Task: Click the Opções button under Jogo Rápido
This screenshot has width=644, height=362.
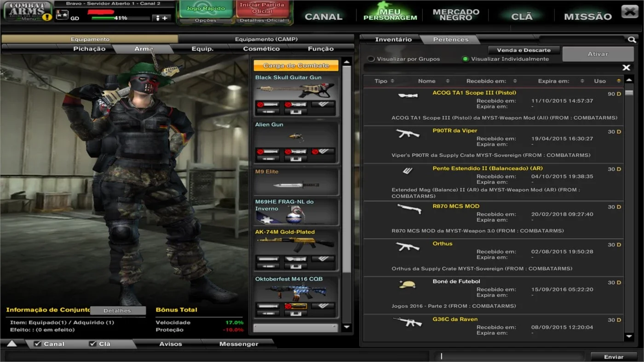Action: pyautogui.click(x=206, y=20)
